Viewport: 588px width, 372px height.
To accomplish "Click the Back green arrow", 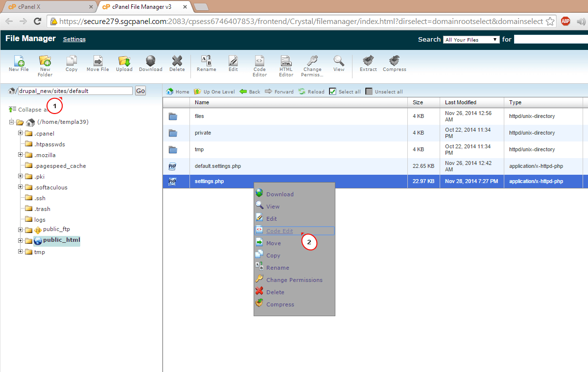I will (x=250, y=92).
